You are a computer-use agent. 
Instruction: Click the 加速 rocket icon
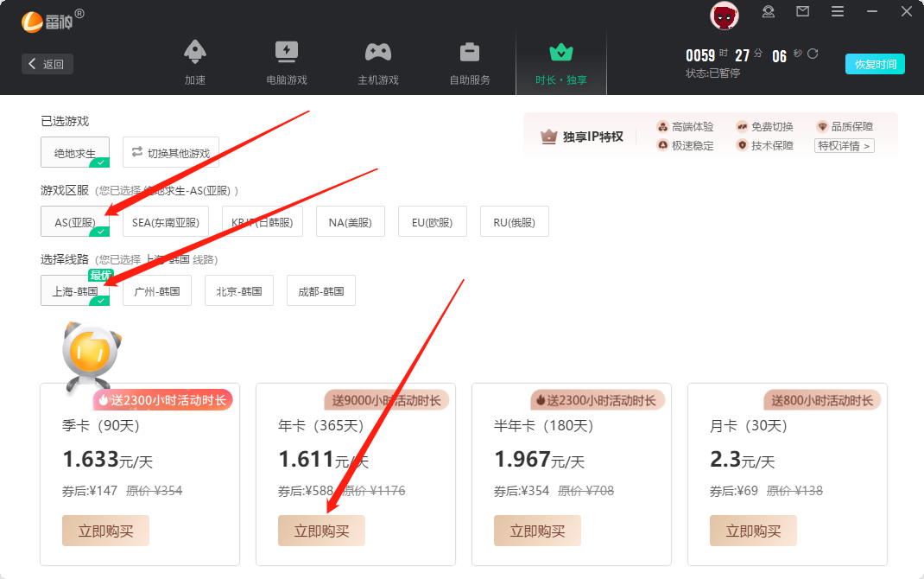195,52
